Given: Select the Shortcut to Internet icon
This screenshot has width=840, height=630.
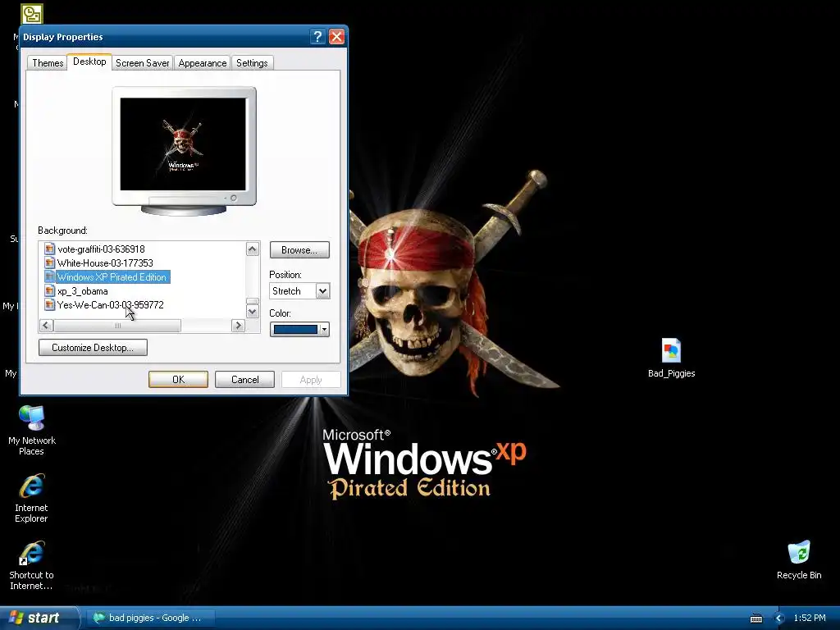Looking at the screenshot, I should (x=32, y=553).
